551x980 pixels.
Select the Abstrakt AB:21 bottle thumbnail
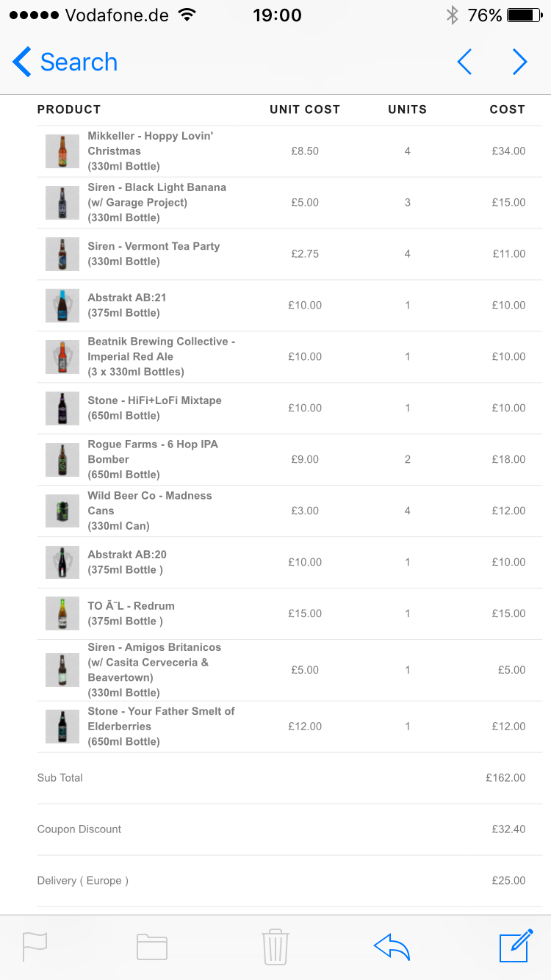coord(62,306)
